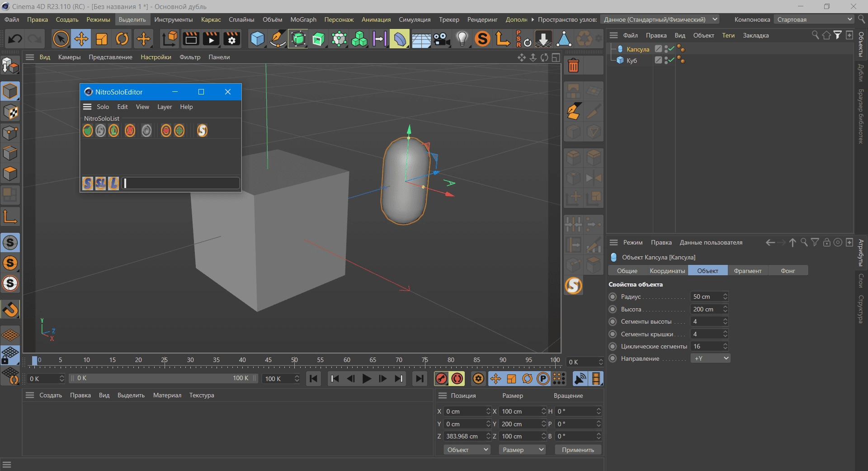Open the Данные пользователя attribute menu

[x=711, y=242]
